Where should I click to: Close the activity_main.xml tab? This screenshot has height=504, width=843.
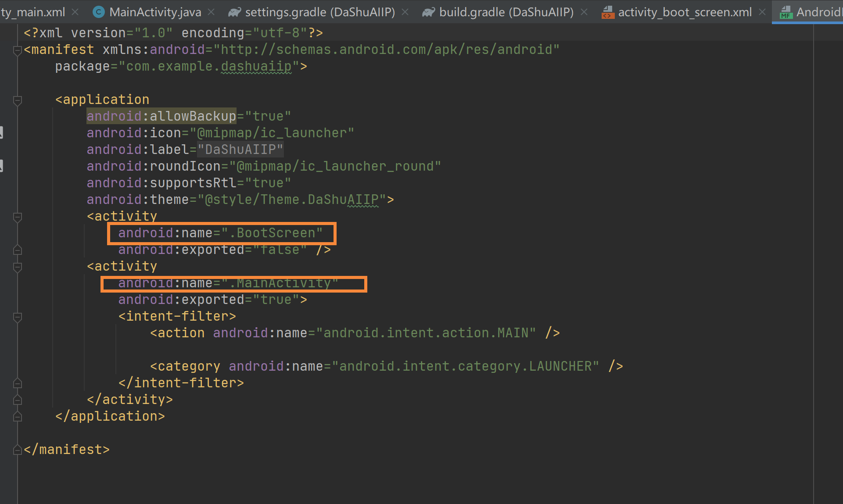[75, 12]
